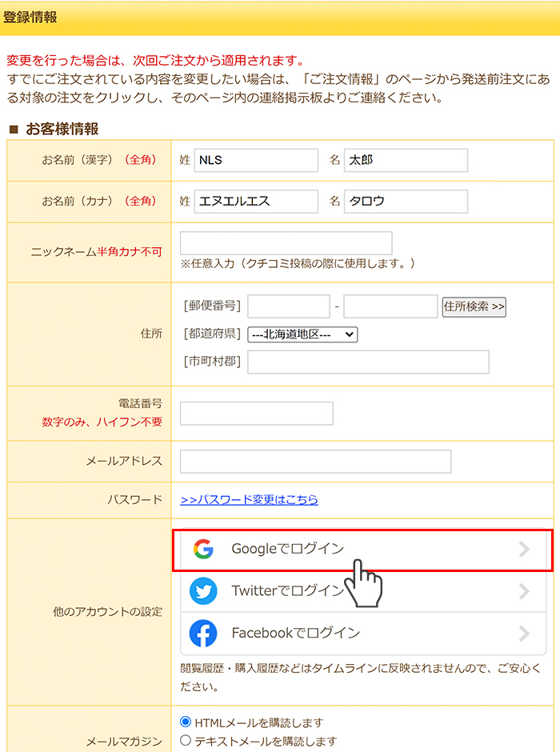
Task: Focus the 姓 kanji field containing NLS
Action: pos(256,160)
